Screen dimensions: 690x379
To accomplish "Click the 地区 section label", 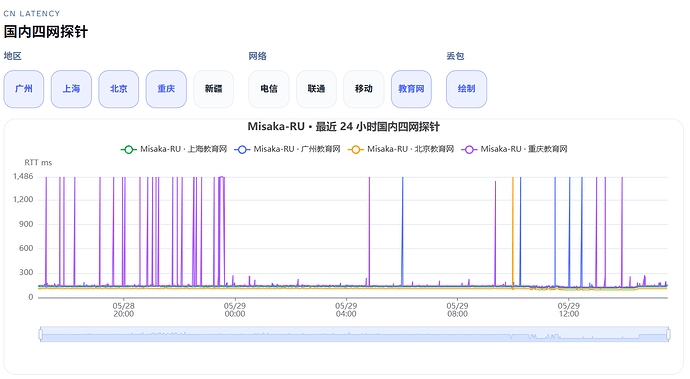I will [x=13, y=56].
